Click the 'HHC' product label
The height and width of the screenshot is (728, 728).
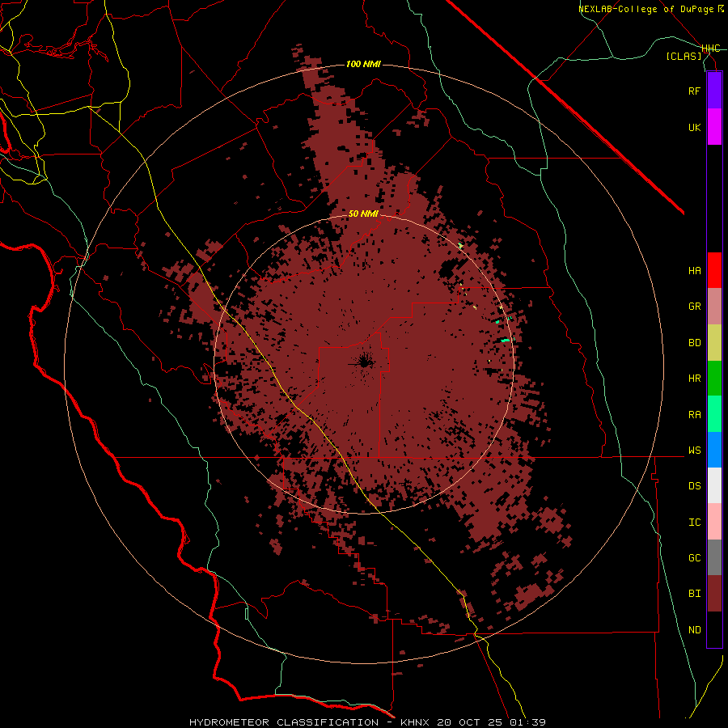point(710,49)
